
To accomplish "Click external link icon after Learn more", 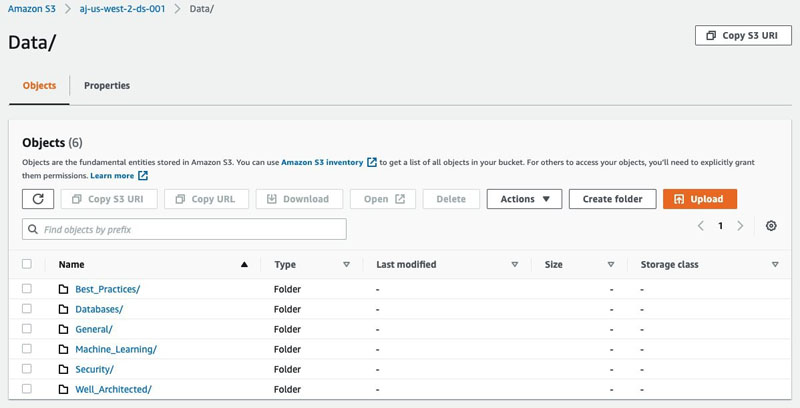I will click(143, 175).
